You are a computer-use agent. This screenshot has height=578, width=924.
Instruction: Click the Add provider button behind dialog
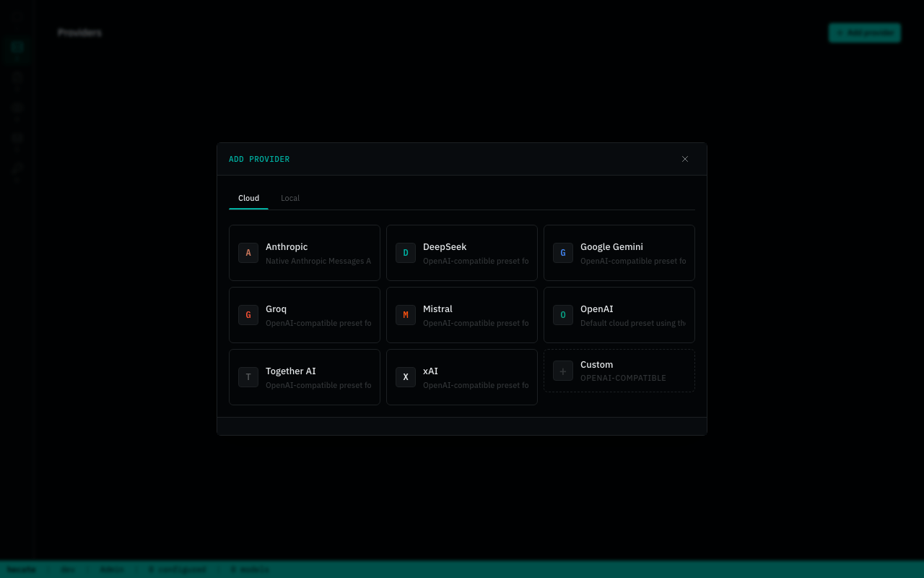point(865,33)
